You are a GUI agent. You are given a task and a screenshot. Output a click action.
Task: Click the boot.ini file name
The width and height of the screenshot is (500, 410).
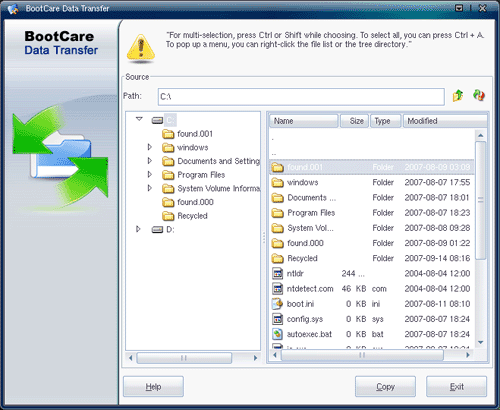pos(300,304)
